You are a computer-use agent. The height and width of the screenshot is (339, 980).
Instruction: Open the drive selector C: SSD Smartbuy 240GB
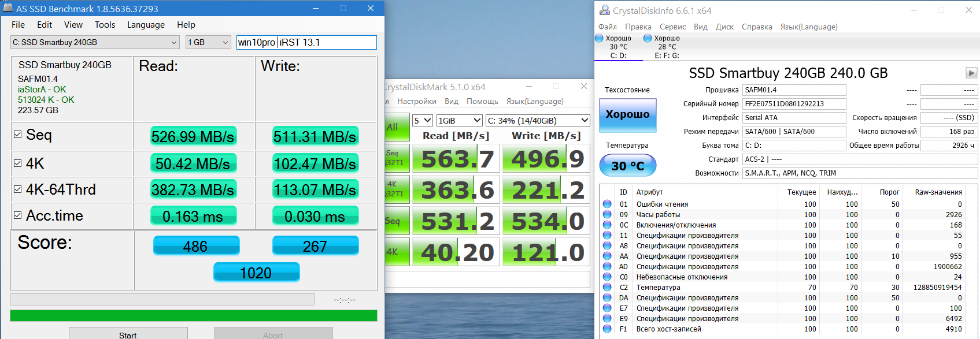(x=95, y=42)
